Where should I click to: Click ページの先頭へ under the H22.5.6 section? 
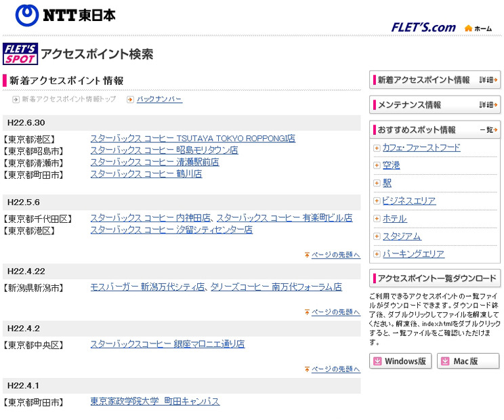[x=335, y=255]
